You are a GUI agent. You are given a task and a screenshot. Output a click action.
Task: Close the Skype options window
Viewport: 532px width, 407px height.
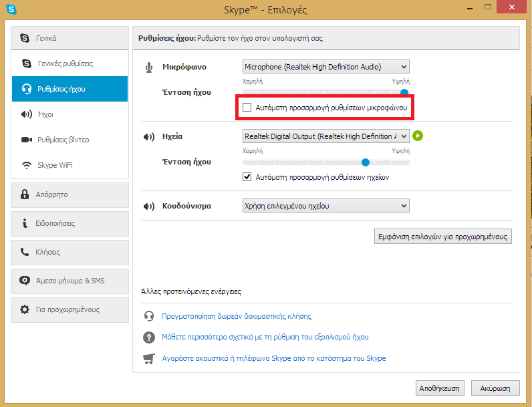click(x=512, y=7)
